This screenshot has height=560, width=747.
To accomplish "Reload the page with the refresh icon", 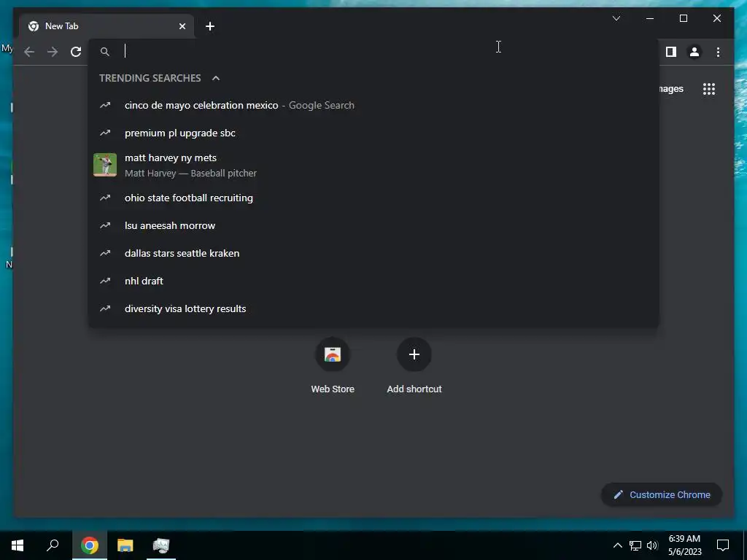I will tap(76, 52).
